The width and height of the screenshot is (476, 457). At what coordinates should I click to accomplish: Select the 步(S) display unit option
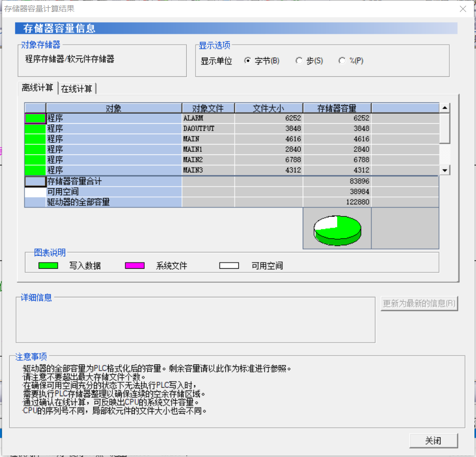click(299, 61)
